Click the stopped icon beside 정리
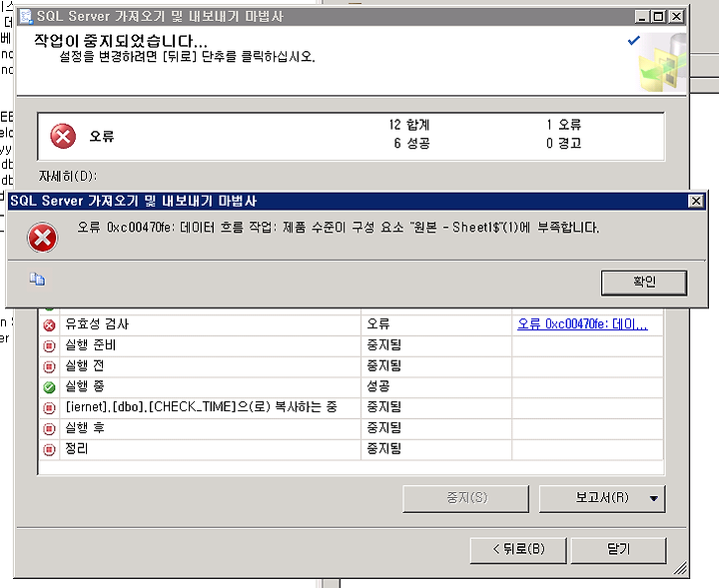This screenshot has height=588, width=719. [49, 449]
